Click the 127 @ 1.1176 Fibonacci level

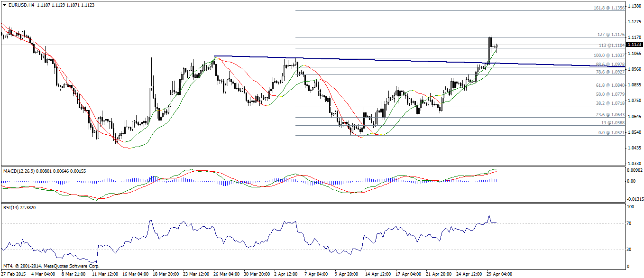(610, 35)
